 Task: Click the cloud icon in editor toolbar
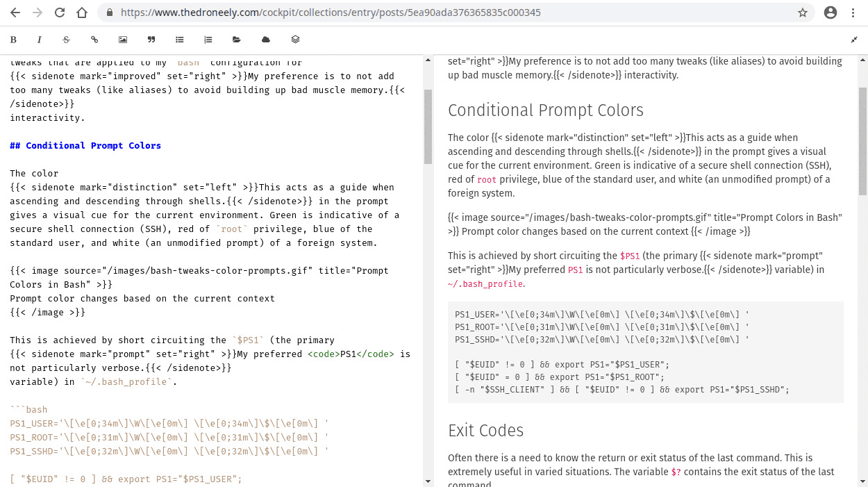pyautogui.click(x=266, y=40)
